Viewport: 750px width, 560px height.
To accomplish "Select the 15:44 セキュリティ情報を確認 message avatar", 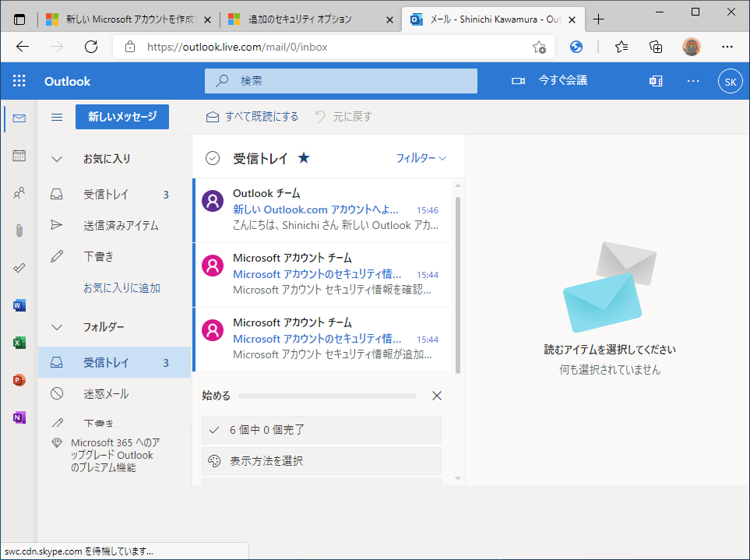I will [213, 266].
